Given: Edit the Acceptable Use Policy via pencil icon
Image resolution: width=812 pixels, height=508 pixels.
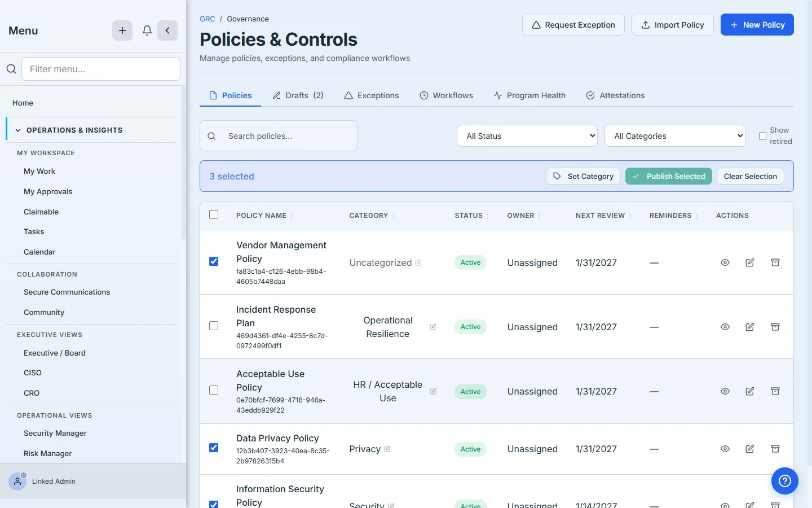Looking at the screenshot, I should coord(750,391).
